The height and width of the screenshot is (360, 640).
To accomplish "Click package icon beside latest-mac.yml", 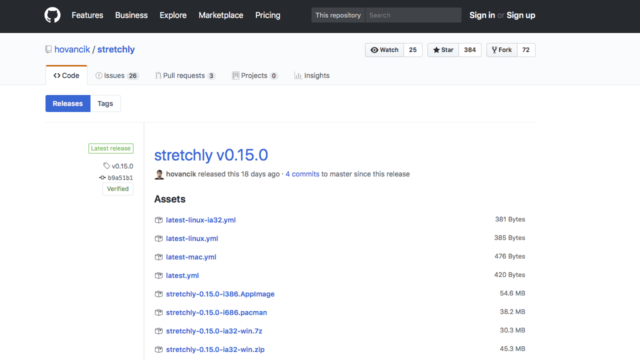I will tap(159, 257).
